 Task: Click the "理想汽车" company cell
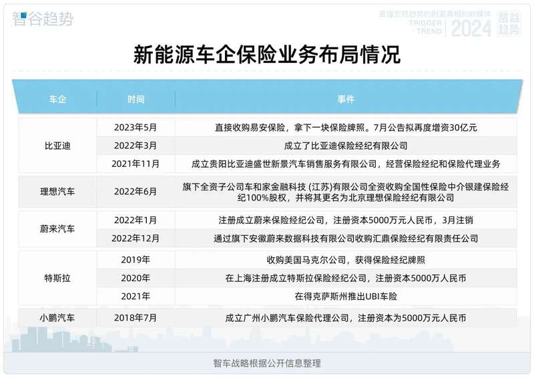point(57,192)
